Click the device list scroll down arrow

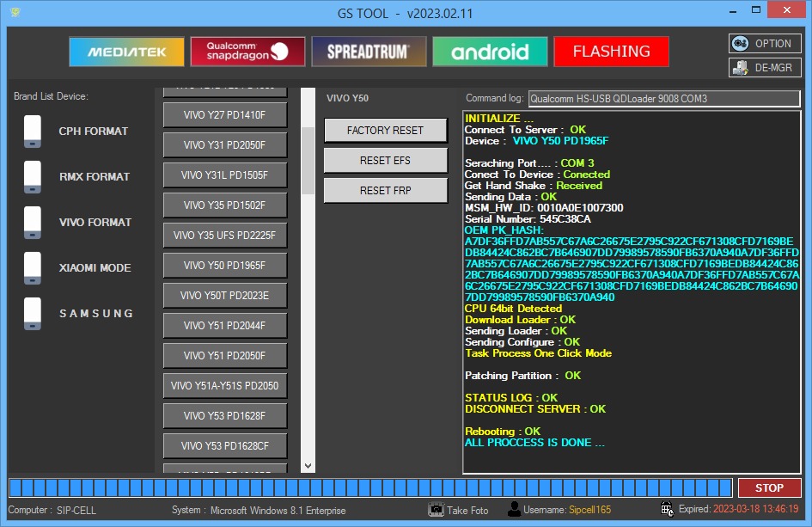[x=308, y=466]
